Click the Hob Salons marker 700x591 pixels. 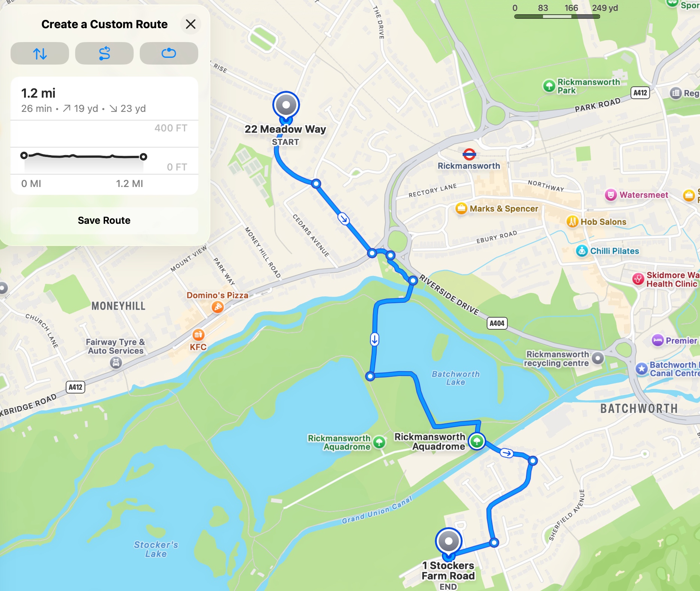572,222
